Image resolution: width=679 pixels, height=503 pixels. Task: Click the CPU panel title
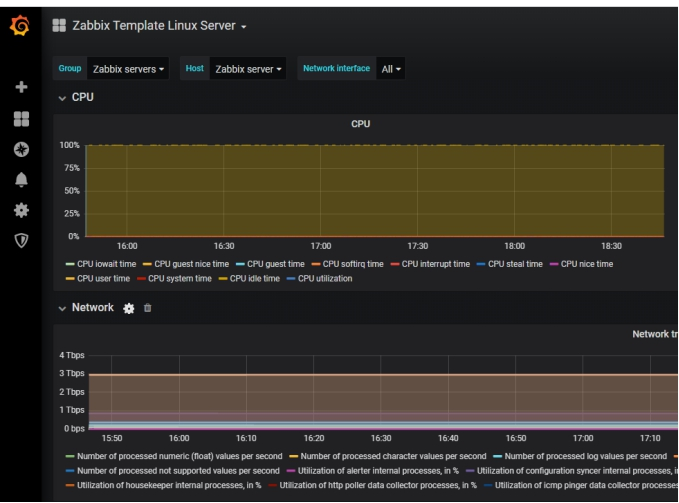[360, 124]
